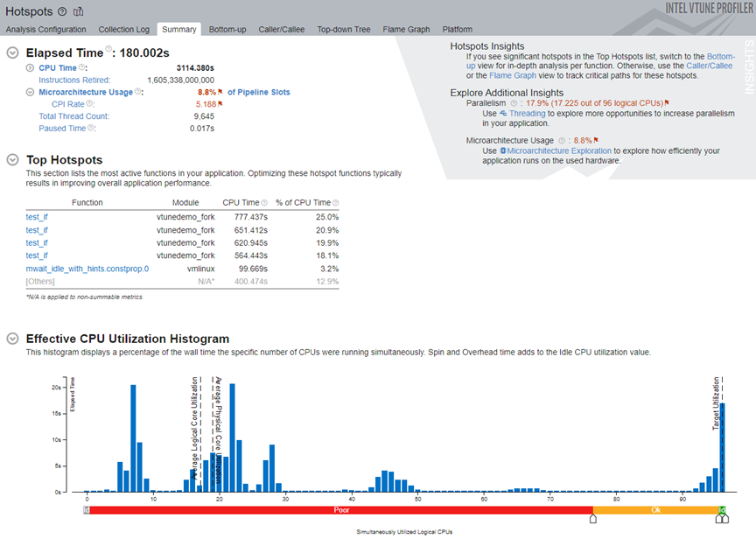Open the Caller/Callee tab

(x=282, y=30)
